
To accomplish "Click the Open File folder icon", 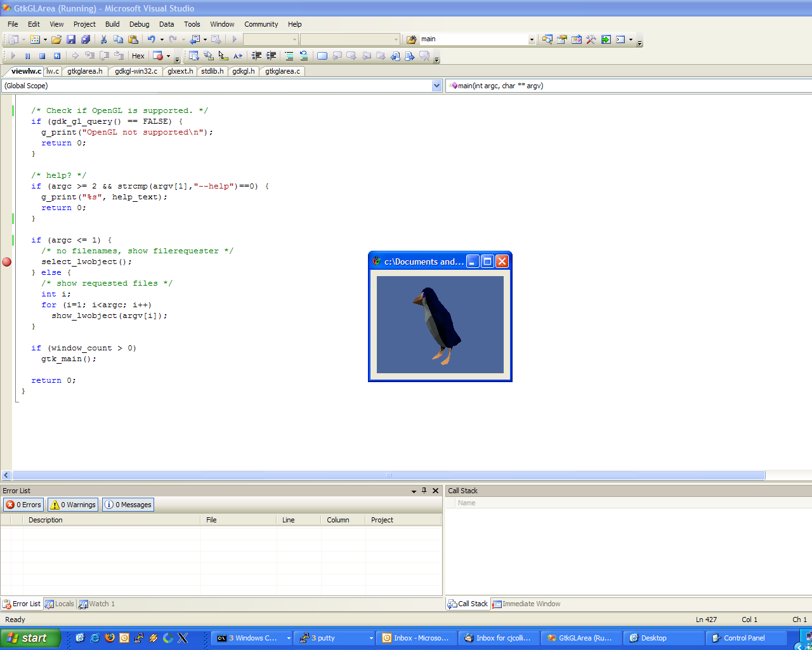I will click(56, 39).
